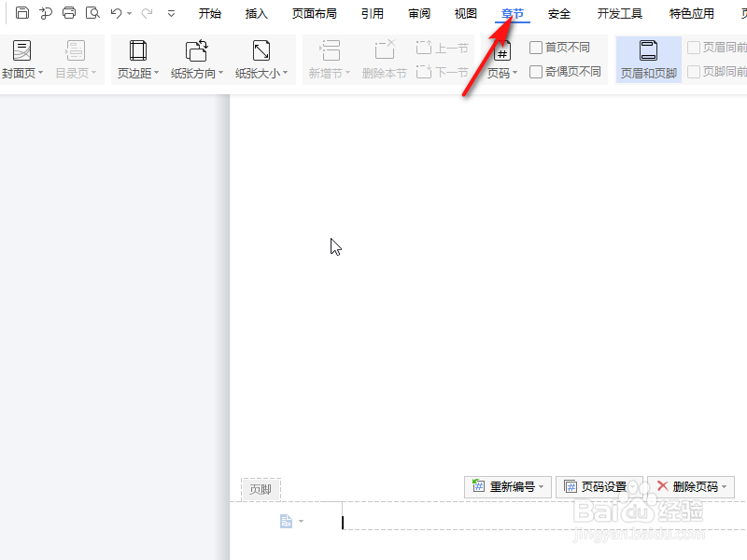747x560 pixels.
Task: Switch to the 插入 tab
Action: click(x=256, y=14)
